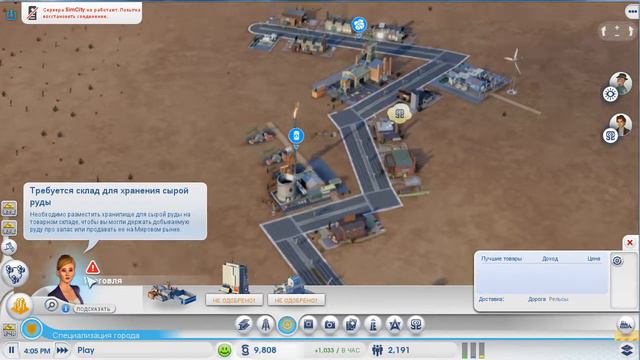The height and width of the screenshot is (360, 640).
Task: Rotate camera with left curved arrow
Action: coord(604,31)
